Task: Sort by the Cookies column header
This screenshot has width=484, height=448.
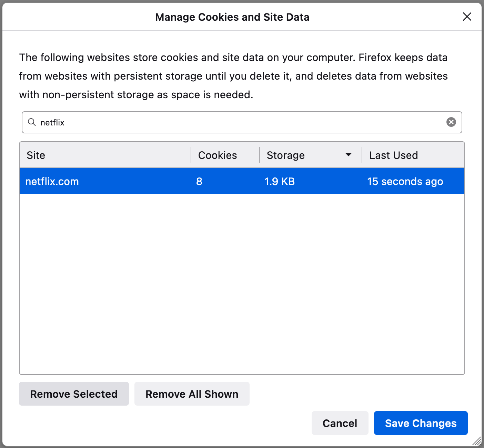Action: coord(225,155)
